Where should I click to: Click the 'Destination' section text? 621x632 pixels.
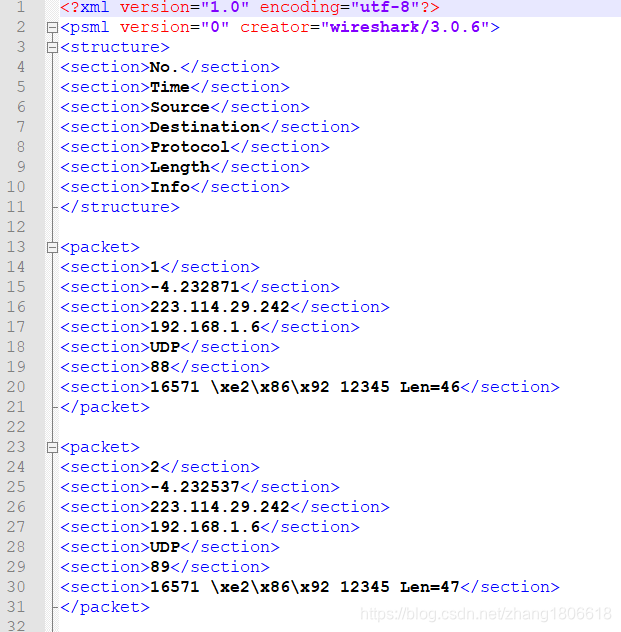pyautogui.click(x=205, y=127)
